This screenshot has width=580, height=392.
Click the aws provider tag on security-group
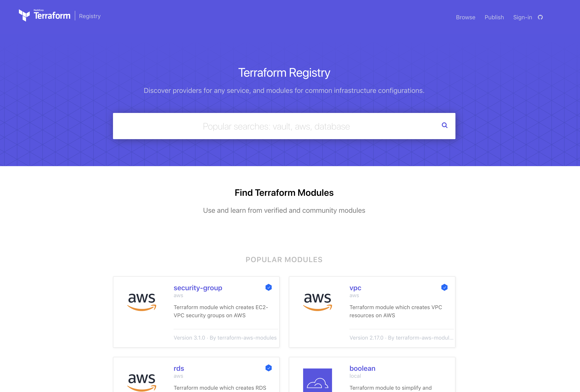click(x=178, y=296)
